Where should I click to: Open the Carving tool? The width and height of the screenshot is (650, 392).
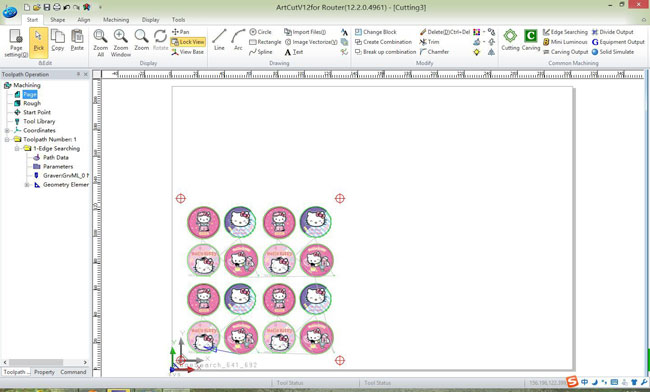[x=530, y=40]
